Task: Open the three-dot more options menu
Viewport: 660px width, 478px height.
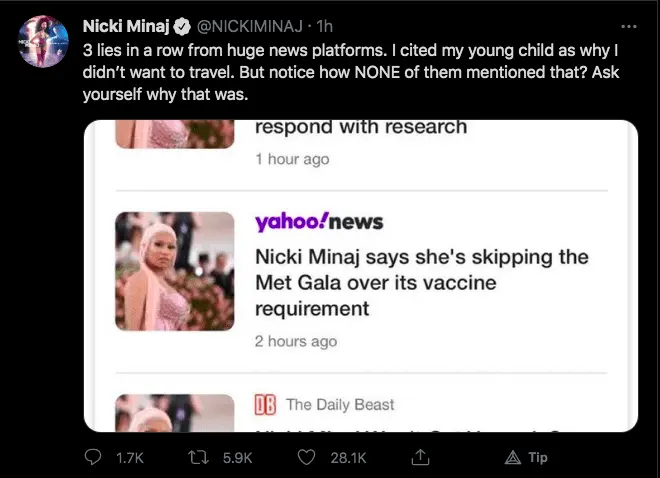Action: tap(628, 26)
